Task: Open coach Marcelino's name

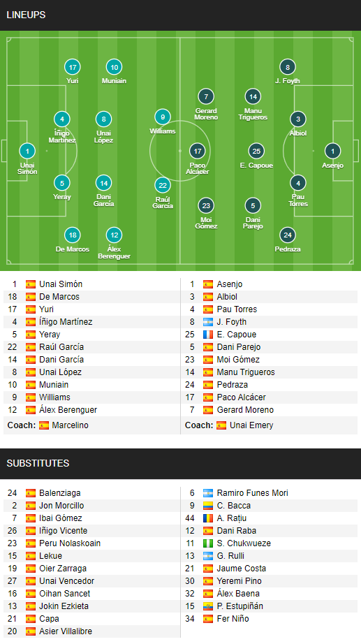Action: coord(71,425)
